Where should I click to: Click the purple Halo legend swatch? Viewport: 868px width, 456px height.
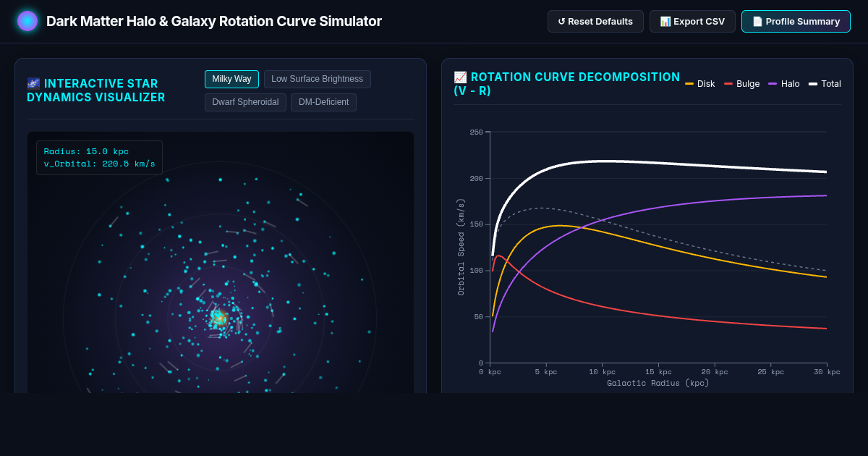(773, 84)
